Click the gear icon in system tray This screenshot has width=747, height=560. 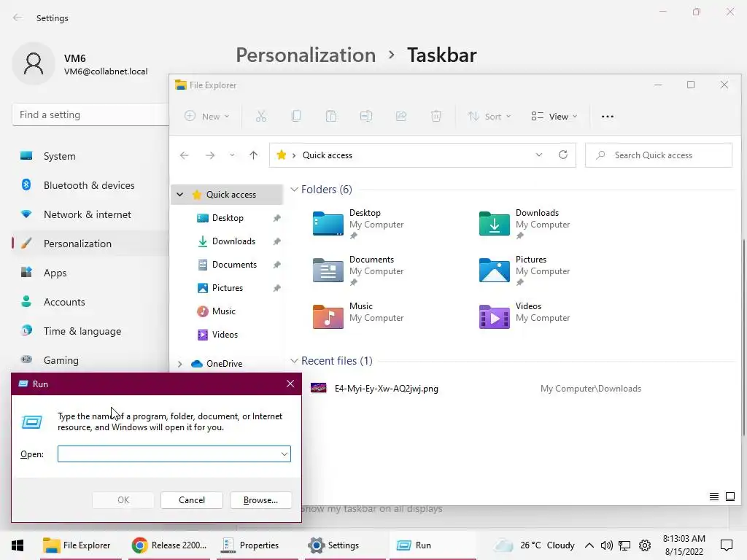pyautogui.click(x=645, y=545)
